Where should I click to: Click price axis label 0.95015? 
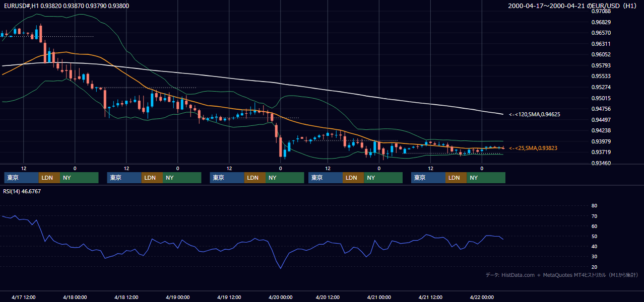tap(601, 98)
